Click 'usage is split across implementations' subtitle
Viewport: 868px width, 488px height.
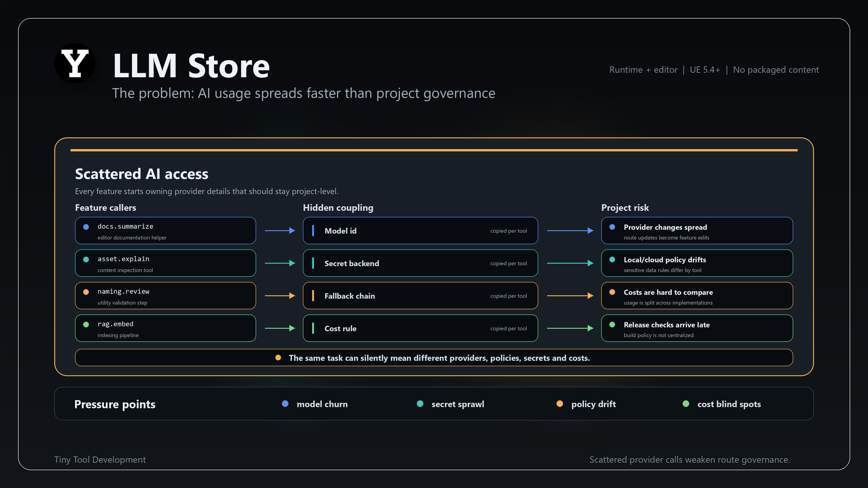[x=668, y=303]
